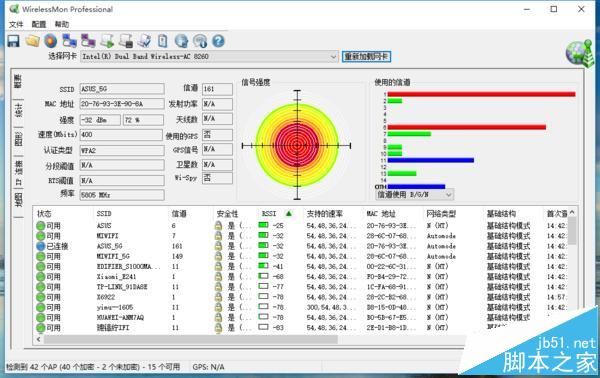The height and width of the screenshot is (378, 600).
Task: Switch to the 统计 side tab
Action: coord(18,110)
